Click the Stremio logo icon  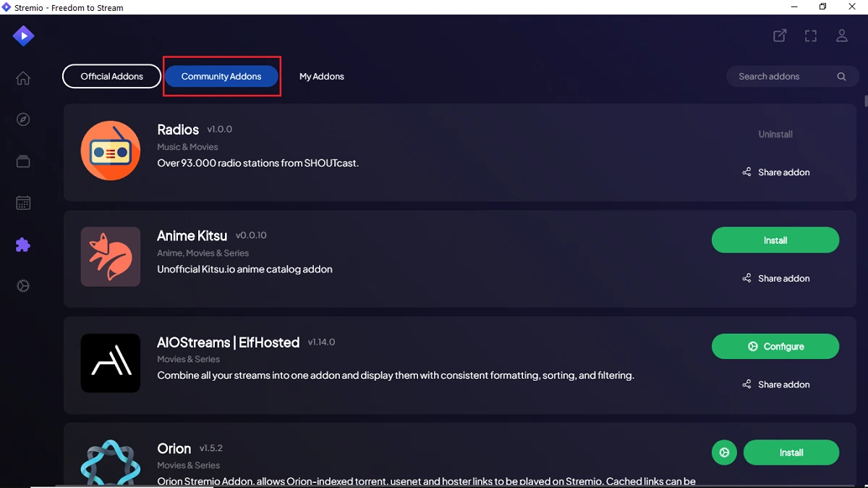click(x=23, y=35)
